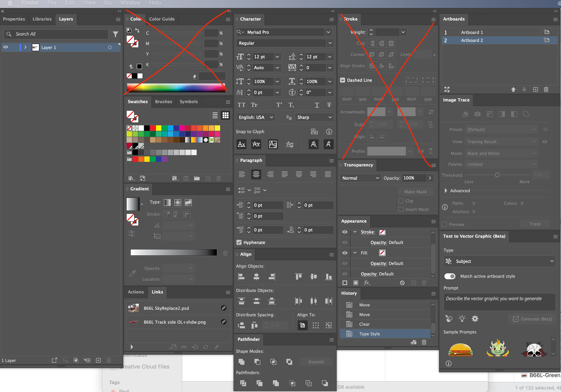Click the All Caps TT icon
The width and height of the screenshot is (561, 392).
[242, 105]
